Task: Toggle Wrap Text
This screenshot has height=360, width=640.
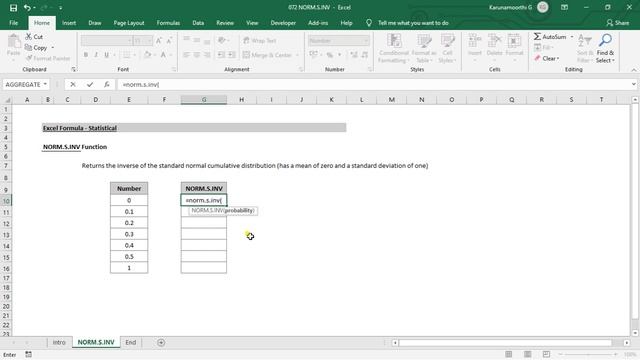Action: coord(260,40)
